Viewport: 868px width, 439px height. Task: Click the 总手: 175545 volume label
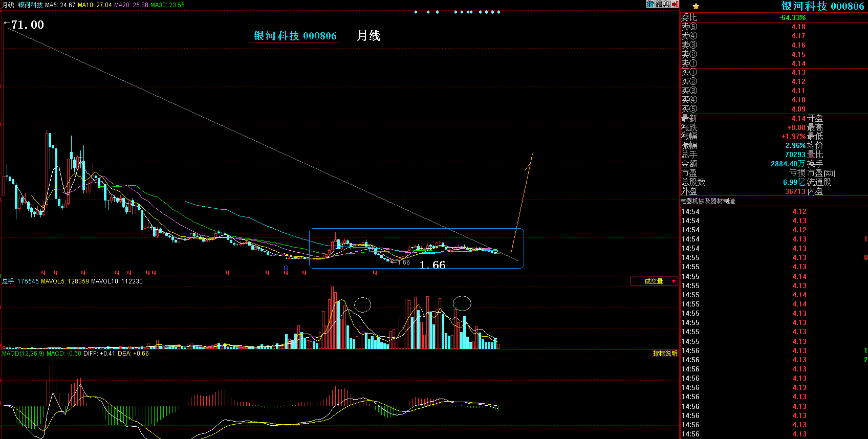click(x=20, y=281)
